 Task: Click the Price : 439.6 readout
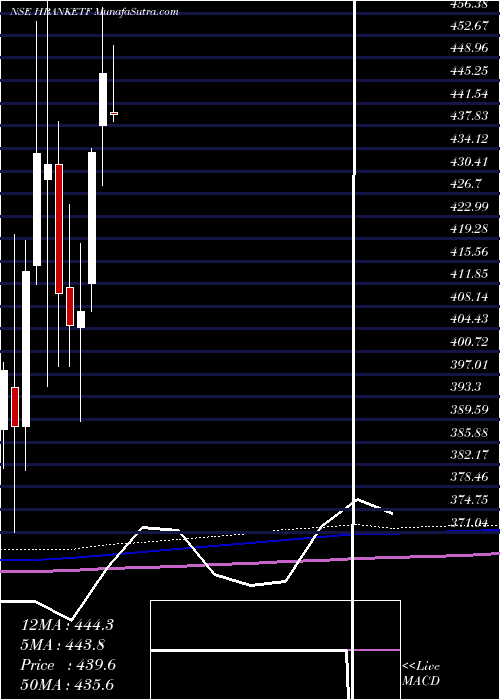click(68, 665)
